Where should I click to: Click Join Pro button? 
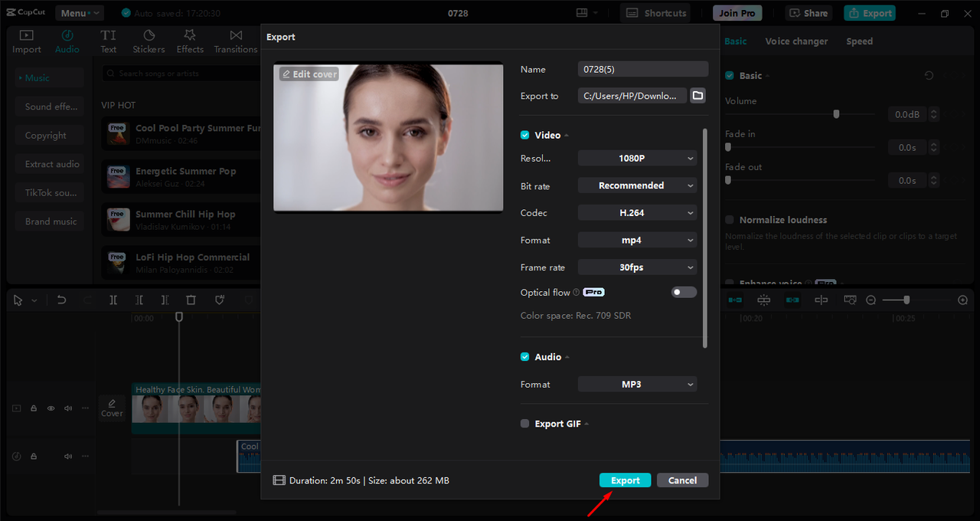point(737,13)
